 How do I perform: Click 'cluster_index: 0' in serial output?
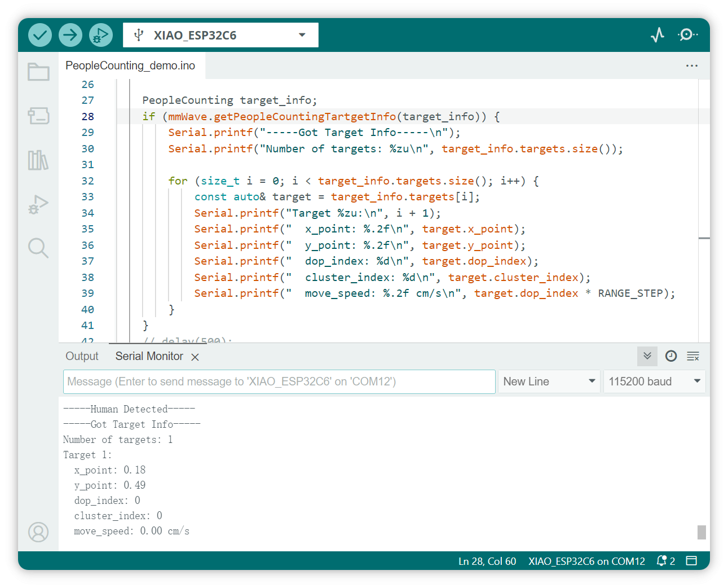click(118, 516)
